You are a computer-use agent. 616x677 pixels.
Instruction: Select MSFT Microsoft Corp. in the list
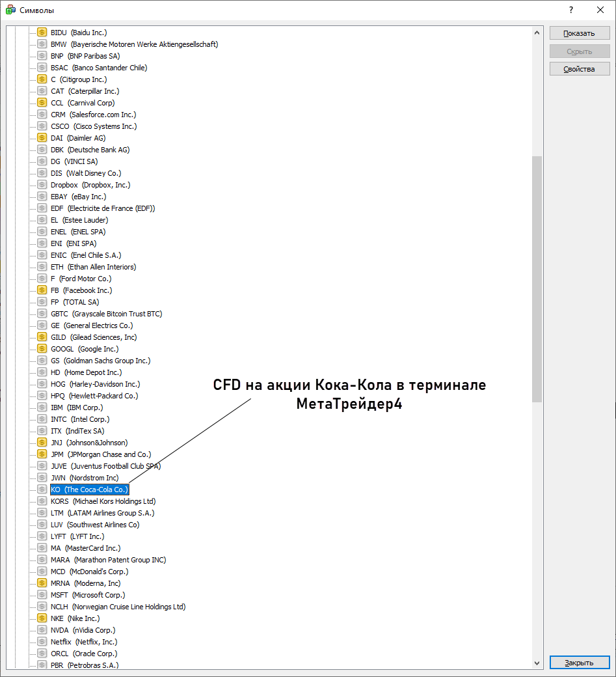[x=87, y=595]
